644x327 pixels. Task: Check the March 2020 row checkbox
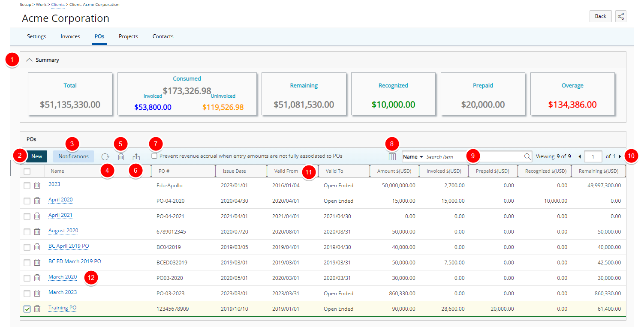pos(27,278)
